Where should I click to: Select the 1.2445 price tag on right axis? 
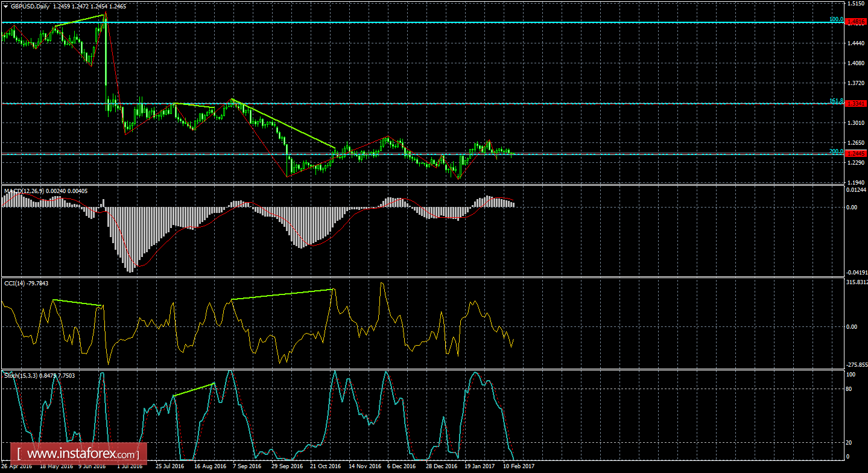(856, 154)
